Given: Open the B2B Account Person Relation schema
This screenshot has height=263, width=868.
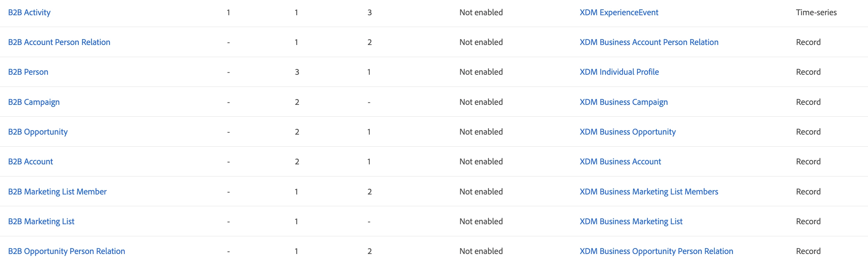Looking at the screenshot, I should pyautogui.click(x=59, y=42).
